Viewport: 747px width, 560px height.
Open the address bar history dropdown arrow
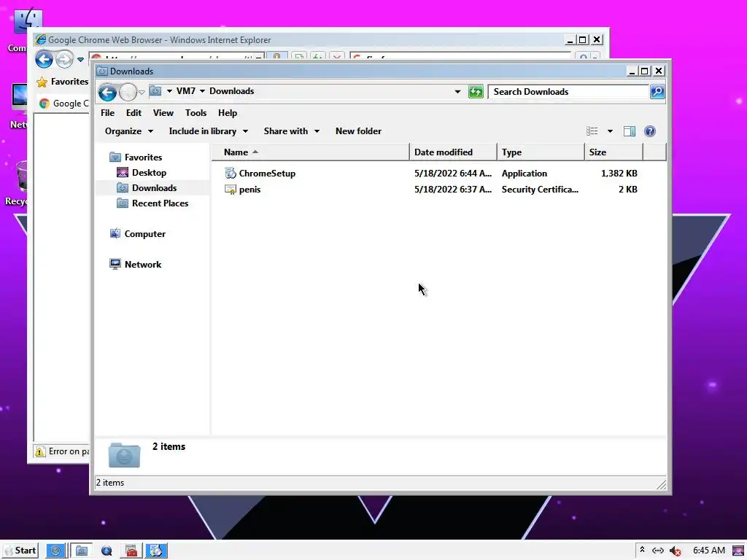pyautogui.click(x=457, y=91)
